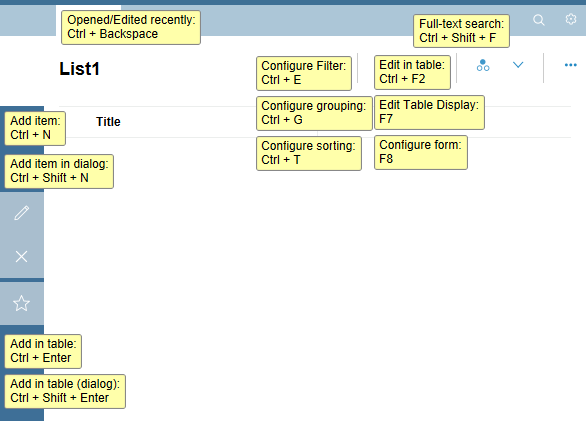Click the Full-text search shortcut hint
586x421 pixels.
461,31
